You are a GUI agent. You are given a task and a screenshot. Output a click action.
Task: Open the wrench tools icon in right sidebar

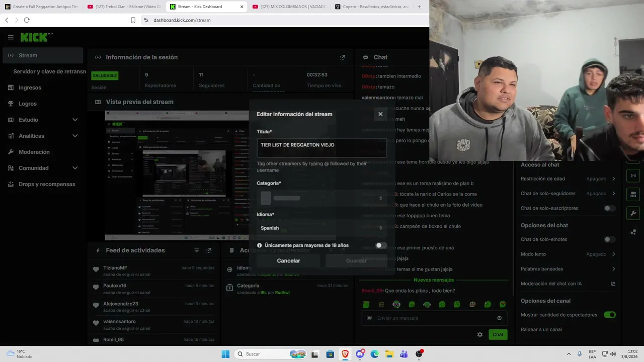(x=633, y=213)
